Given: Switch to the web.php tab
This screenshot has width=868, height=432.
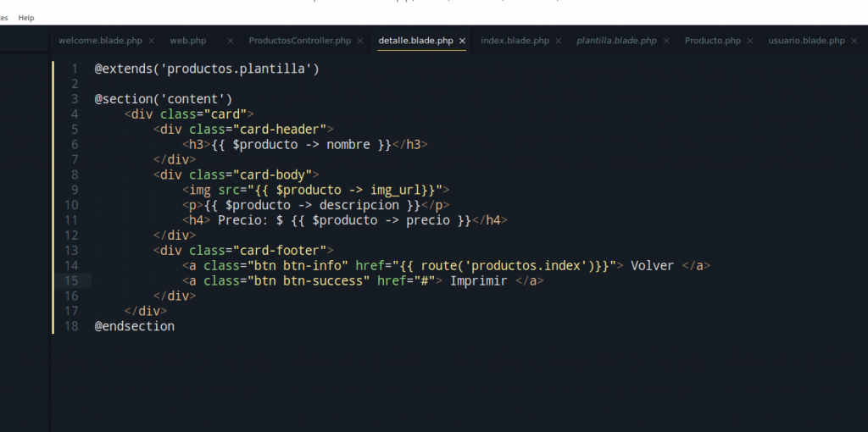Looking at the screenshot, I should (188, 41).
